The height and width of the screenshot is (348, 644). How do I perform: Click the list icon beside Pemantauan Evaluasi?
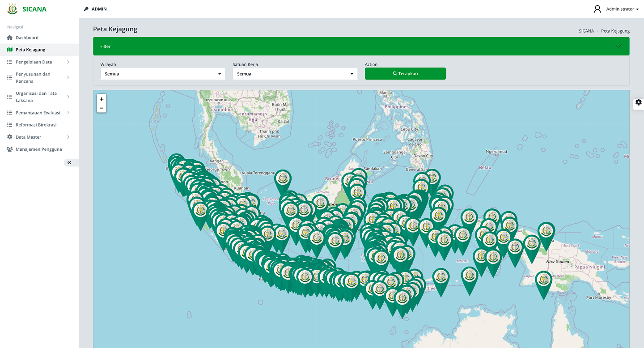(10, 113)
